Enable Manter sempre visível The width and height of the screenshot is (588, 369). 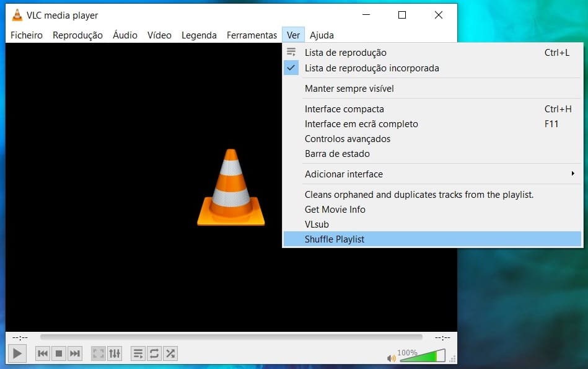coord(432,89)
